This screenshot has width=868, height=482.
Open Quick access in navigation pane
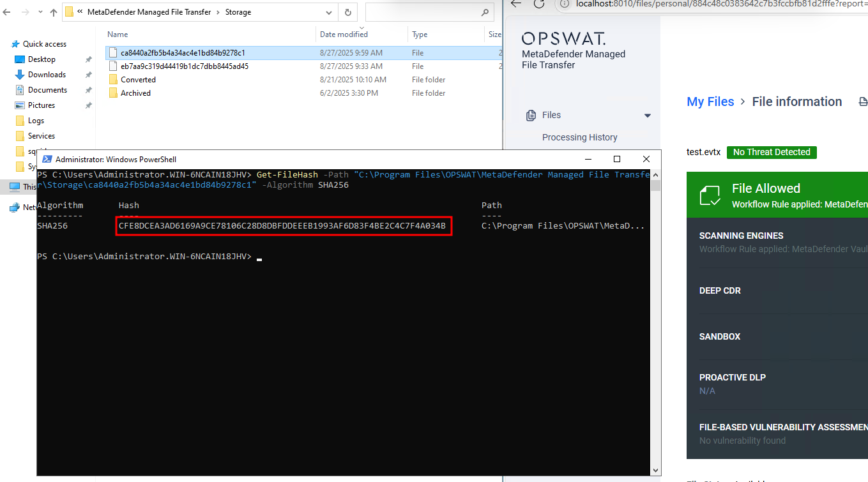coord(45,44)
